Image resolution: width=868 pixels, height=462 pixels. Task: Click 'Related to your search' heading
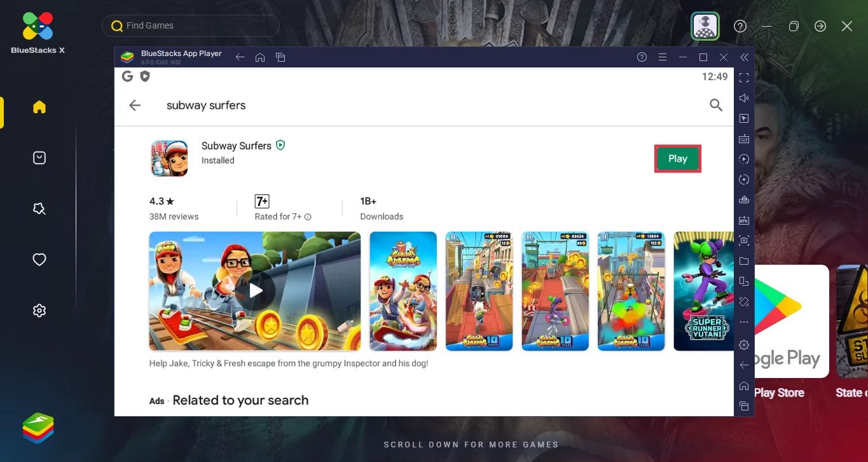[x=240, y=400]
